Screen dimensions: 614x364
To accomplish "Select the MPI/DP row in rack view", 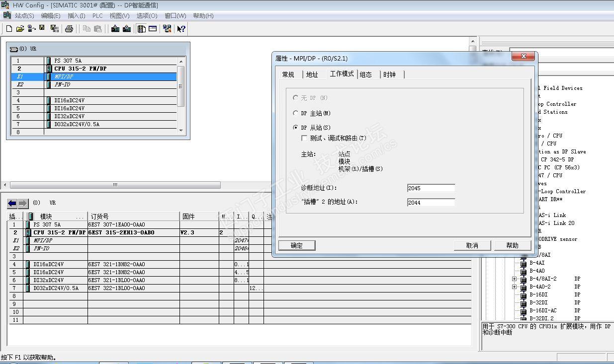I will point(94,76).
